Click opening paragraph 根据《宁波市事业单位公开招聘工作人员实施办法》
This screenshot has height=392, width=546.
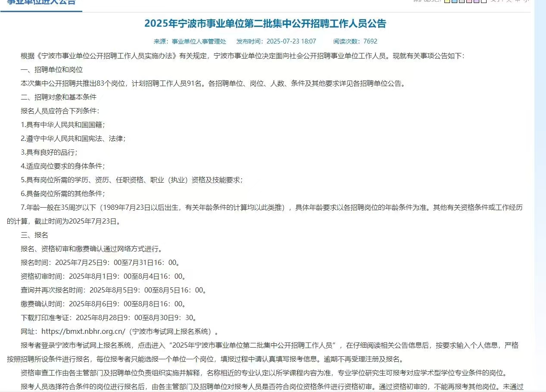tap(243, 56)
